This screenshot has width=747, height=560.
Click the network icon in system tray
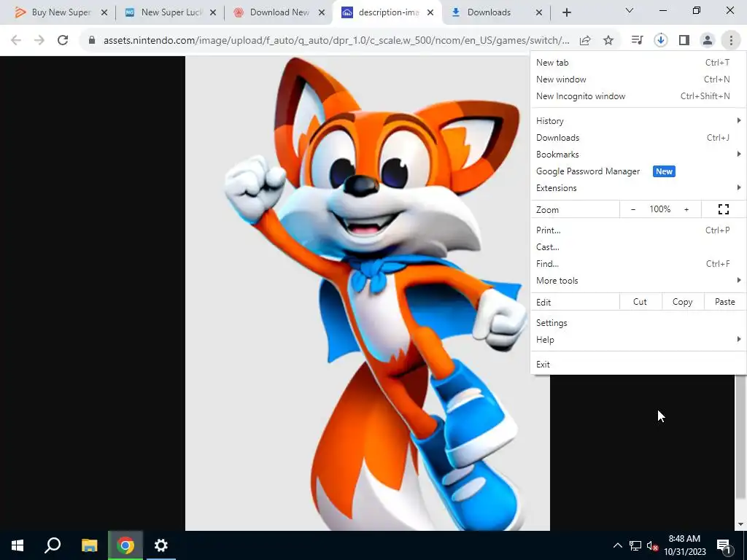pyautogui.click(x=635, y=545)
